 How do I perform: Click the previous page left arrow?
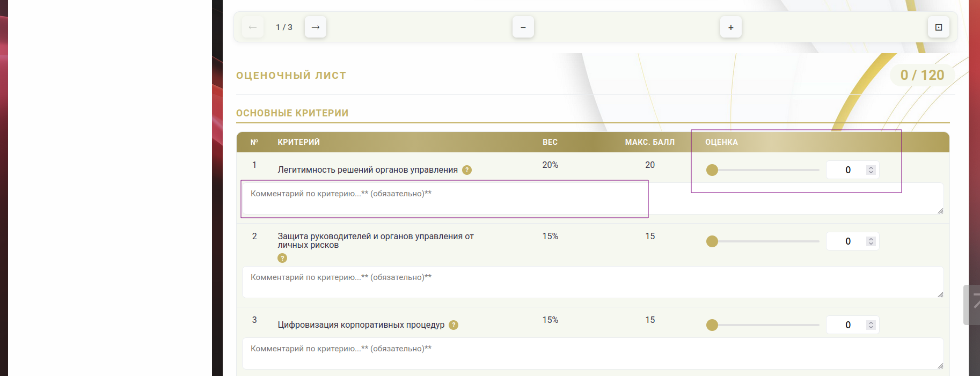pyautogui.click(x=253, y=27)
